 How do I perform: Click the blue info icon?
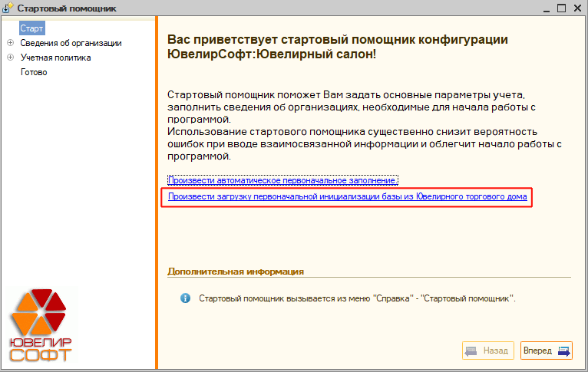pyautogui.click(x=185, y=298)
